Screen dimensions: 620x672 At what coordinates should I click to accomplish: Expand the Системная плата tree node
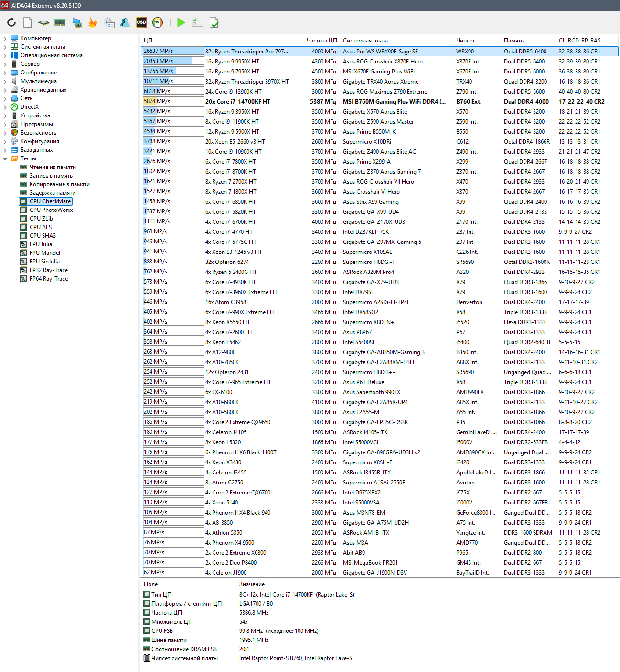tap(5, 47)
